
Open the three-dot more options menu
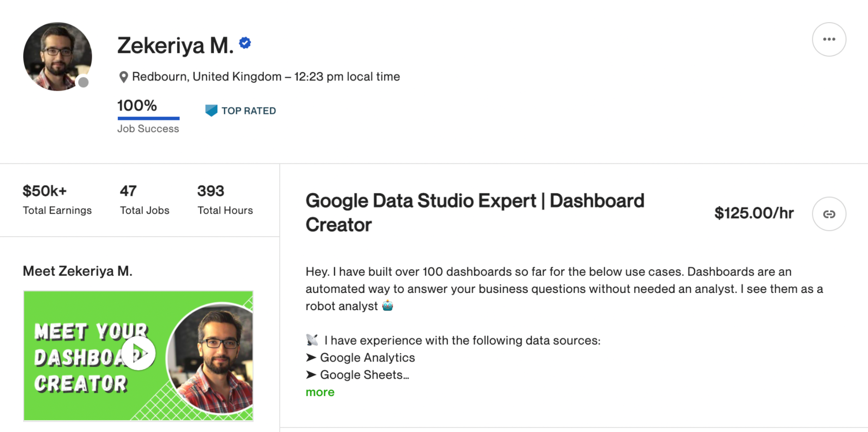pyautogui.click(x=829, y=39)
